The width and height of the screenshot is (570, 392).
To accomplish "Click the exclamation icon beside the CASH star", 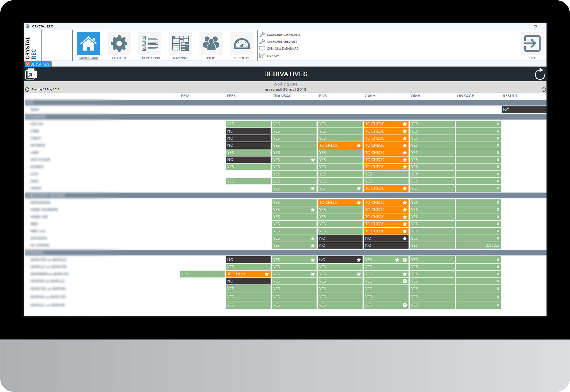I will coord(405,260).
